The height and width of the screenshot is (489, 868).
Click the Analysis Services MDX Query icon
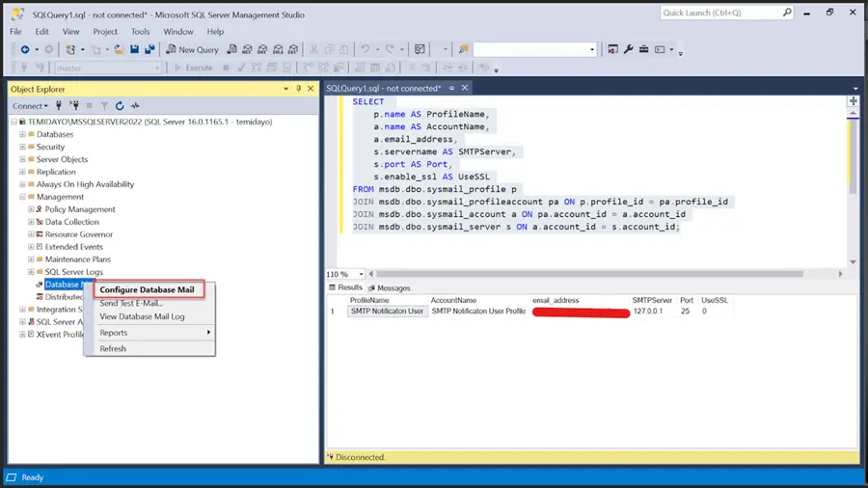click(248, 49)
